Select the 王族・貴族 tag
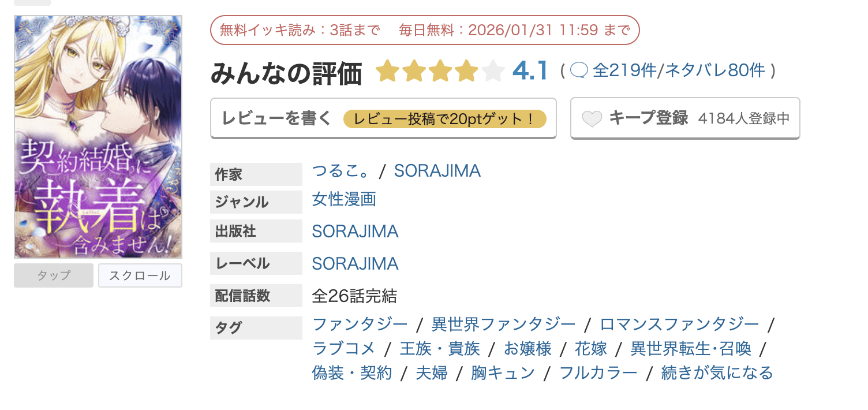The image size is (868, 410). (440, 349)
